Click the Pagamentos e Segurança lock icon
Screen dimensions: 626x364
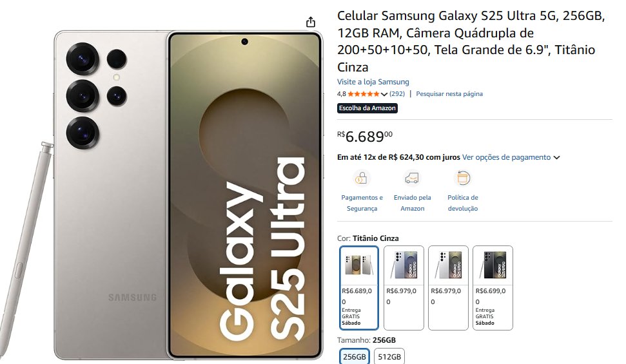362,178
